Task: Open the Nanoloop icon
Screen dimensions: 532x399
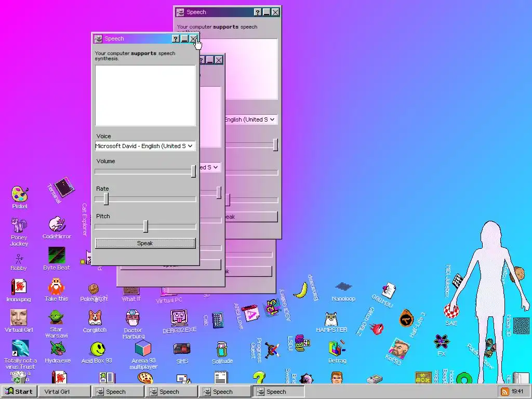Action: 343,287
